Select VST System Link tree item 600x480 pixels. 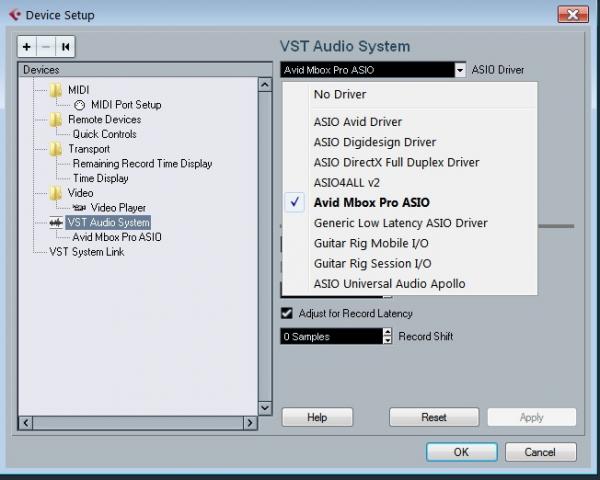(86, 252)
